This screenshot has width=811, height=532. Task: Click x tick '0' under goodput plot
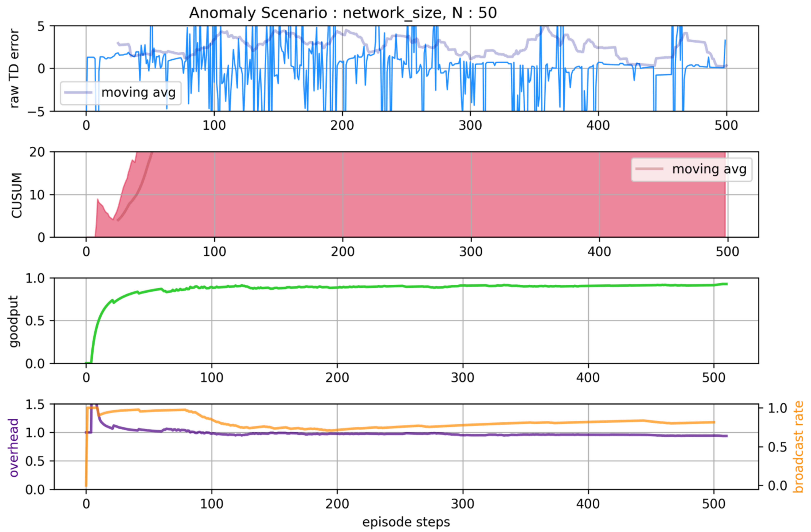click(x=86, y=378)
